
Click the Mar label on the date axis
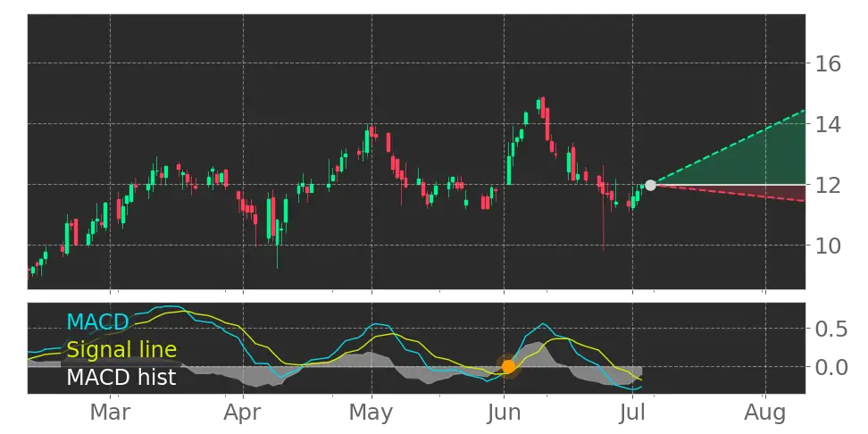(111, 413)
